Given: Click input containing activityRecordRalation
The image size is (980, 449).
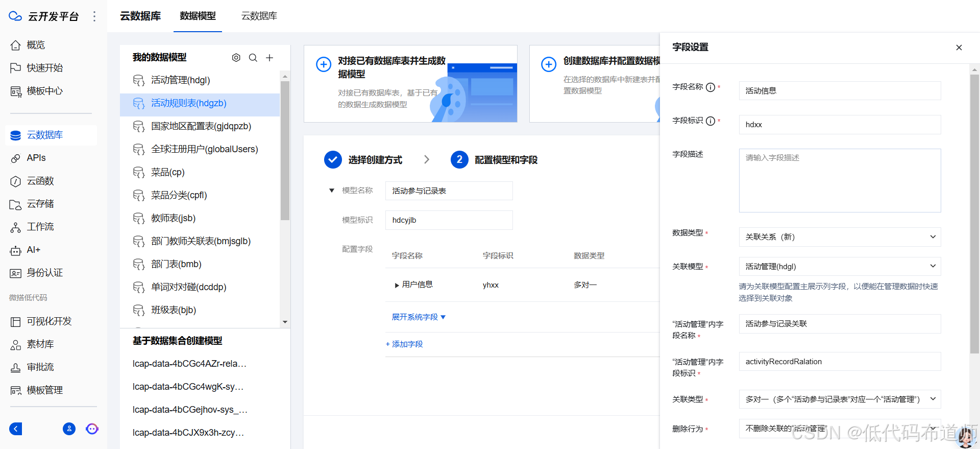Looking at the screenshot, I should click(840, 362).
